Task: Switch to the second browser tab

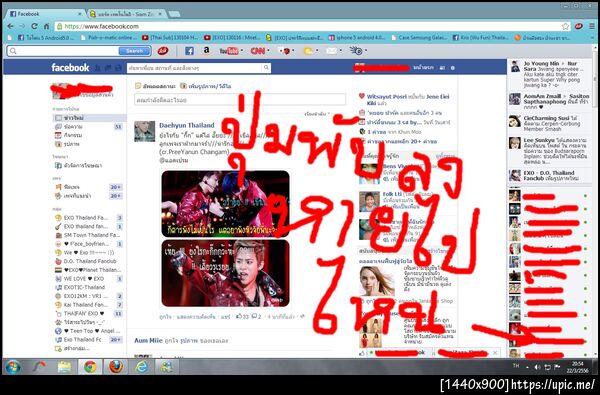Action: pyautogui.click(x=127, y=14)
